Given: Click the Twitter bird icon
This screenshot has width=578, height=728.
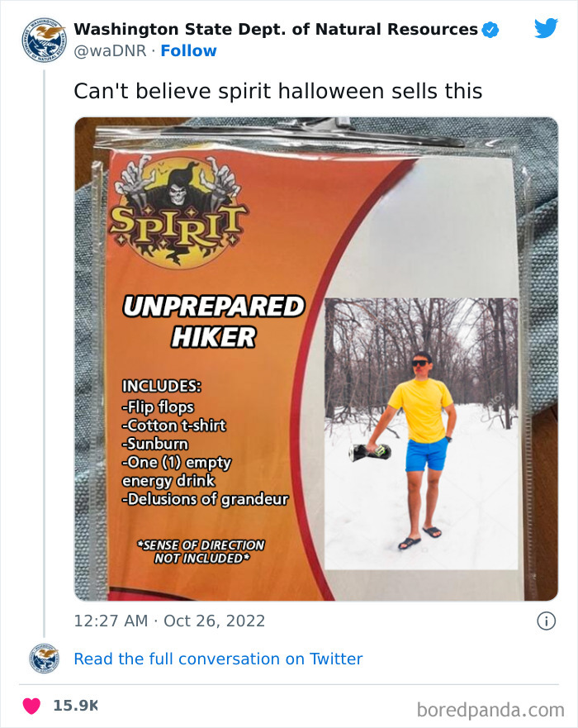Looking at the screenshot, I should pos(546,27).
